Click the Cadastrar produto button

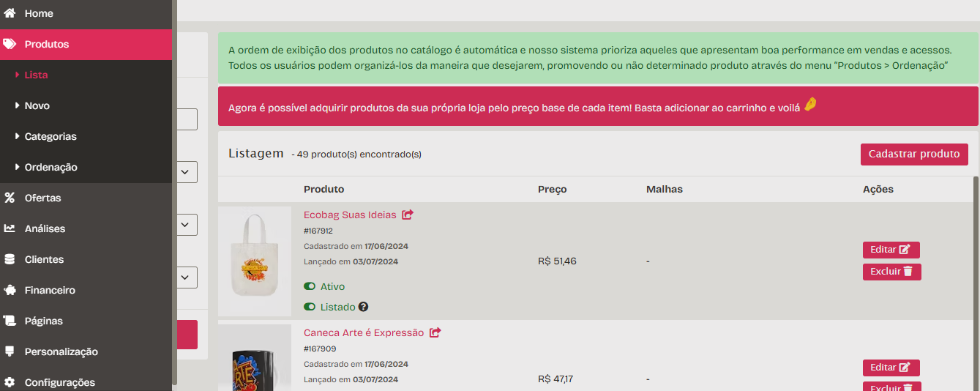tap(914, 154)
